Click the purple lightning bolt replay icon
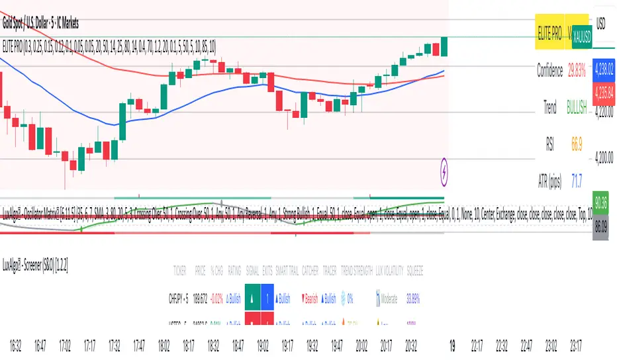 click(x=444, y=172)
